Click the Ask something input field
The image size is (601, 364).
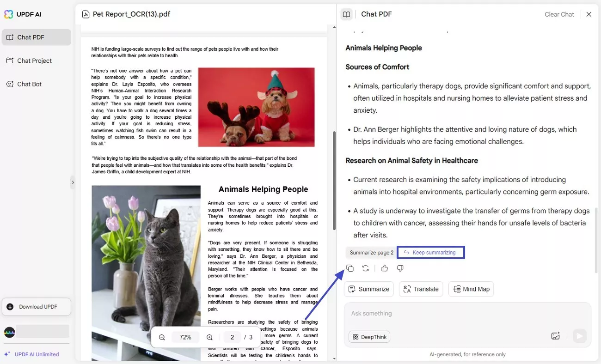[x=467, y=314]
